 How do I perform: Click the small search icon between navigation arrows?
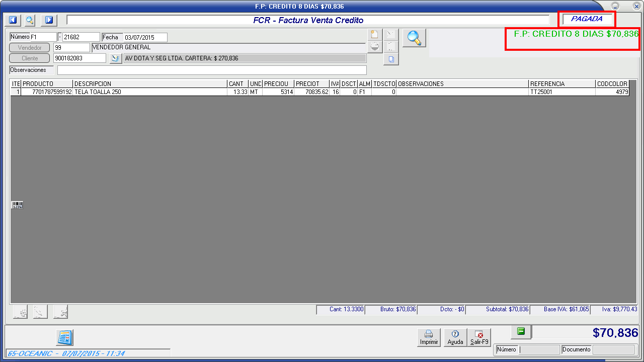30,20
